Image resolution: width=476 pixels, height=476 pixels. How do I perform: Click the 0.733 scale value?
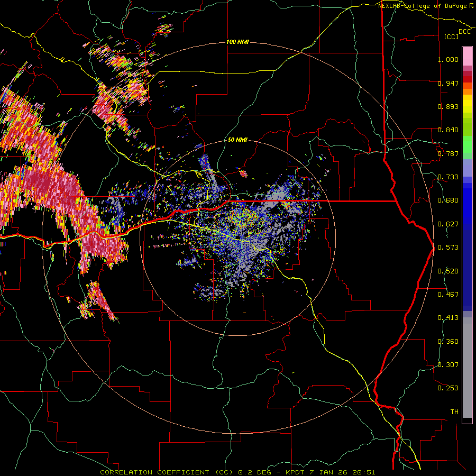coord(448,177)
